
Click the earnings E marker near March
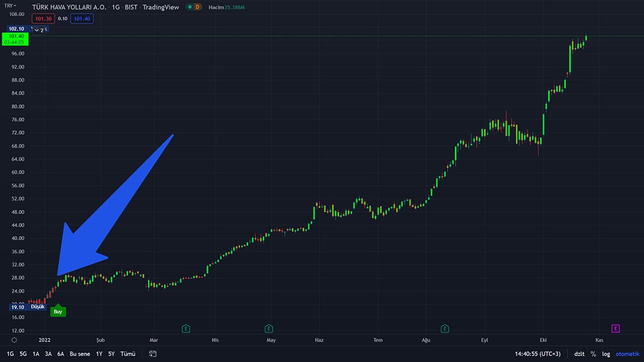(186, 328)
